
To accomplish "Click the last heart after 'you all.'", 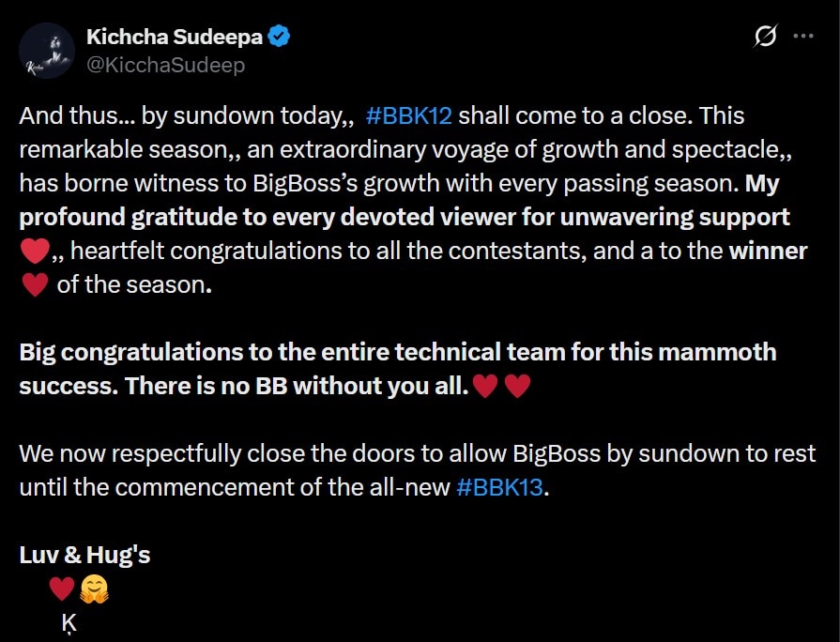I will (518, 387).
